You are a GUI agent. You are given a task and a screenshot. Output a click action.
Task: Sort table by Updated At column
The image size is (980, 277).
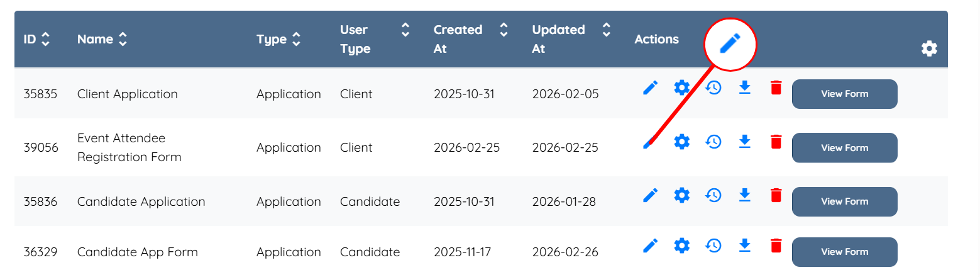coord(606,30)
